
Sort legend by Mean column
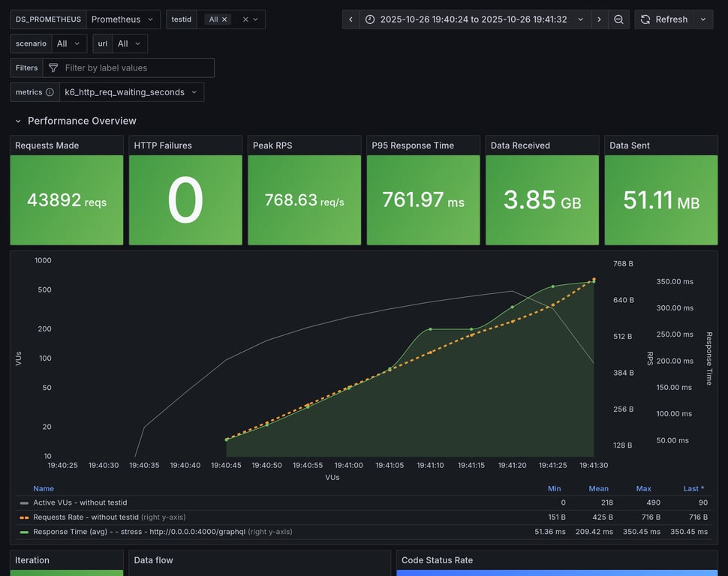pyautogui.click(x=598, y=489)
